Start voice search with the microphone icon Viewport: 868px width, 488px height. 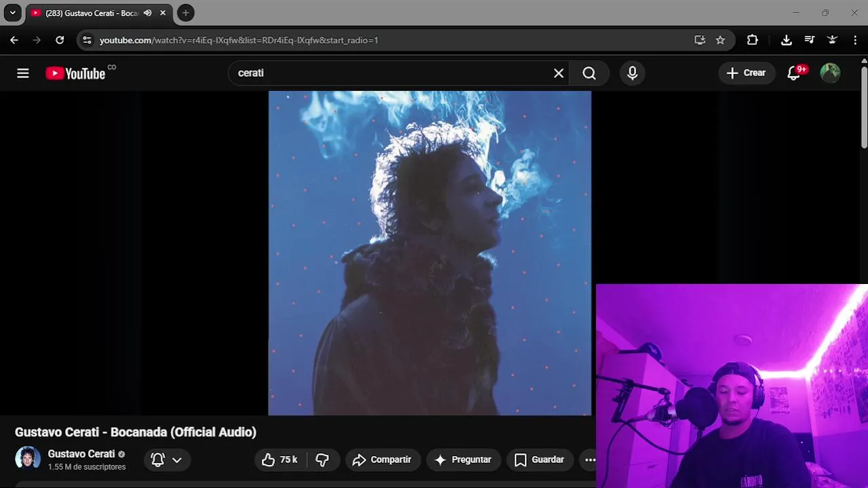point(632,73)
